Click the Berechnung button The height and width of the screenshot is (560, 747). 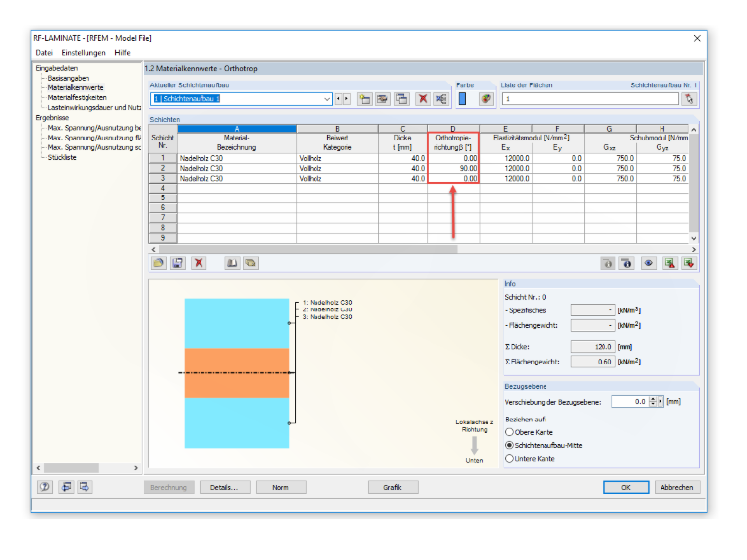click(x=169, y=487)
